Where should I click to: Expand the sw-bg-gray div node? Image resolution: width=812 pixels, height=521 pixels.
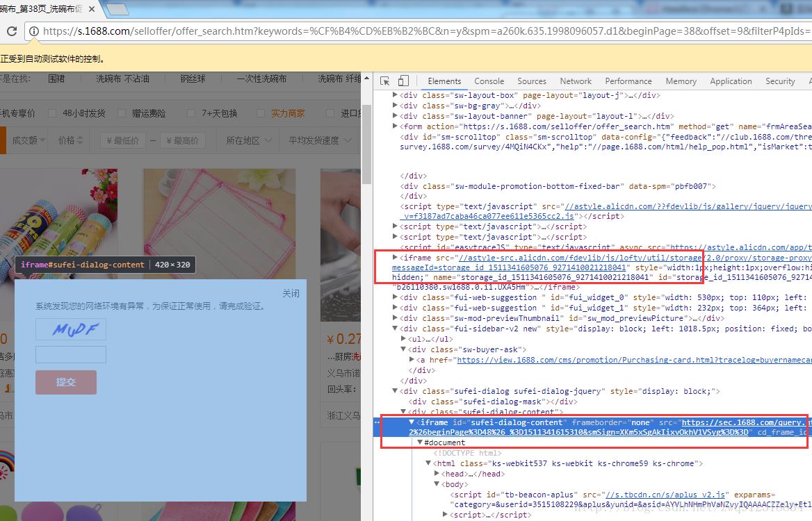click(x=395, y=105)
